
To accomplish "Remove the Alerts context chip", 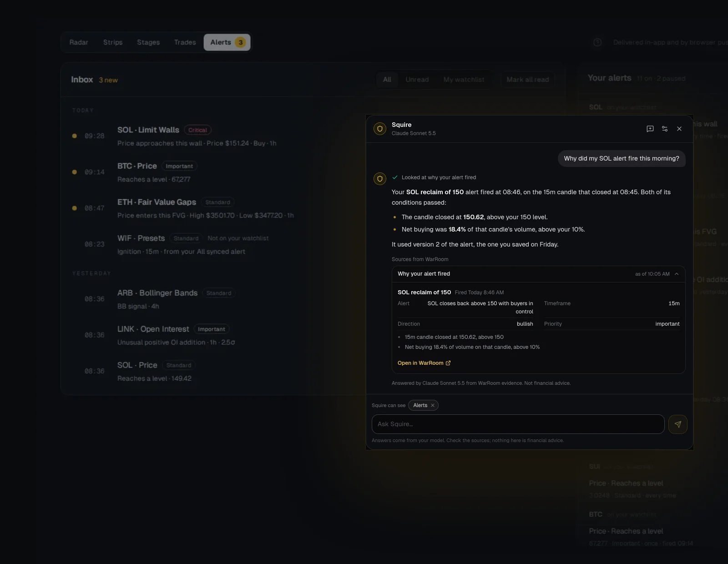I will tap(433, 405).
